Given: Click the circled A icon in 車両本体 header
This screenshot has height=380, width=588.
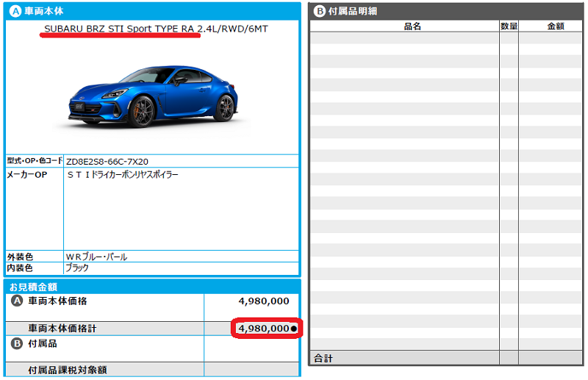Looking at the screenshot, I should click(x=14, y=11).
